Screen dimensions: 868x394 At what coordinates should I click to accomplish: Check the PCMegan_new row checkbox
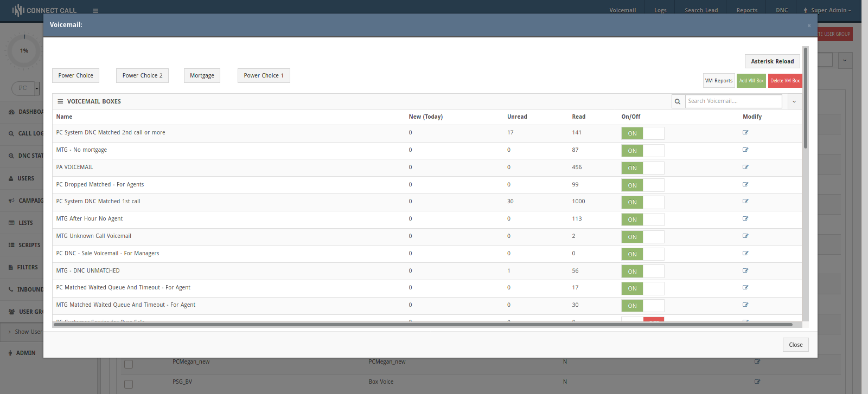[x=129, y=364]
